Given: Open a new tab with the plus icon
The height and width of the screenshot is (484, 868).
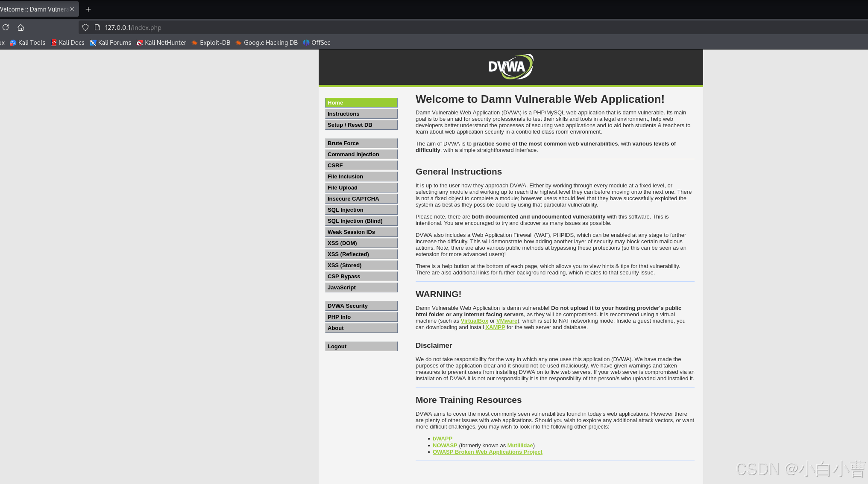Looking at the screenshot, I should click(88, 9).
